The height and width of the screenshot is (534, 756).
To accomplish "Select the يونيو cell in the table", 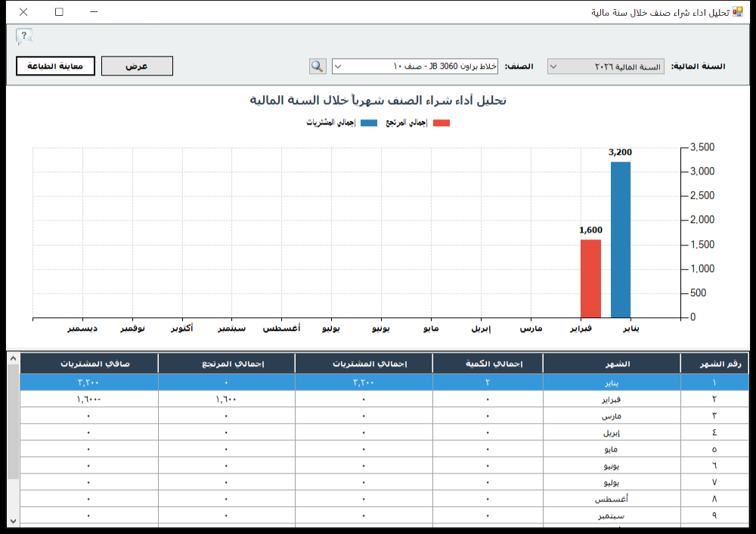I will coord(612,465).
